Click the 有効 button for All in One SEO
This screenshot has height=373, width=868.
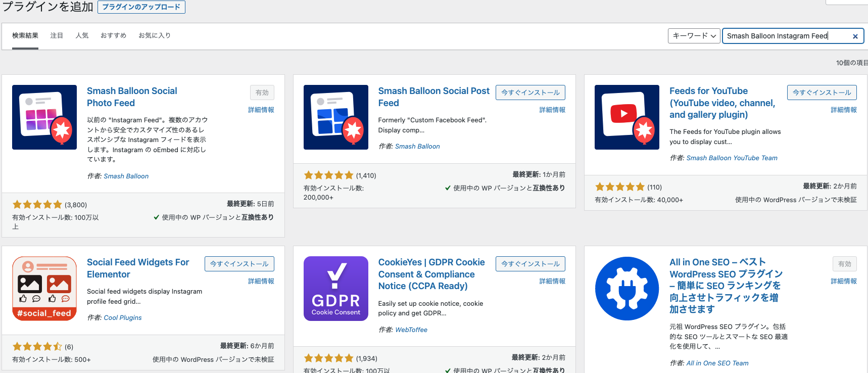pyautogui.click(x=845, y=264)
